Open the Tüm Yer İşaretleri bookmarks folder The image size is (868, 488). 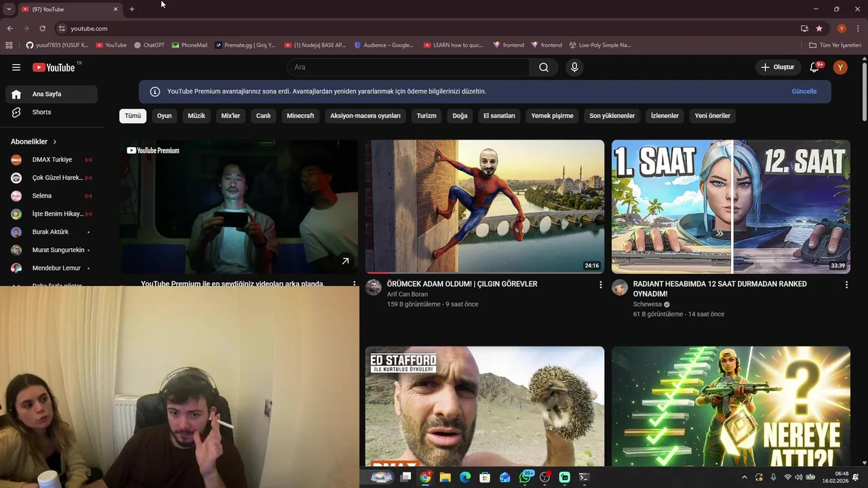point(835,45)
